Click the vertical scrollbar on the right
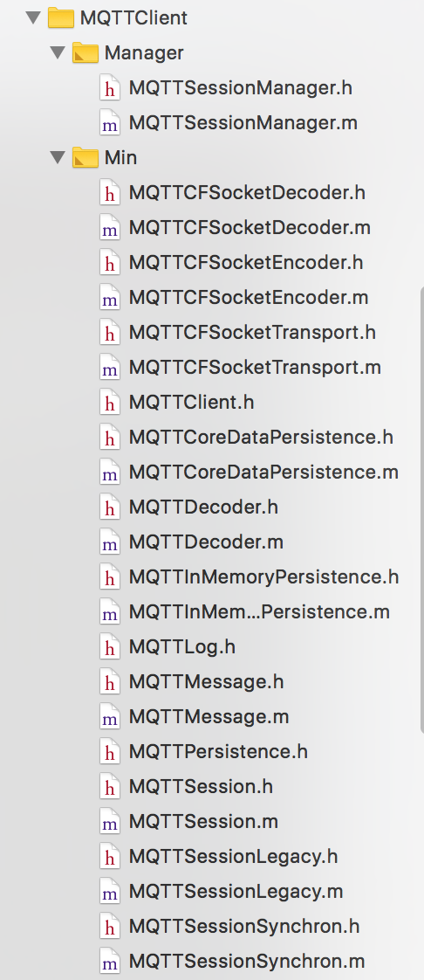Viewport: 424px width, 980px height. 421,513
